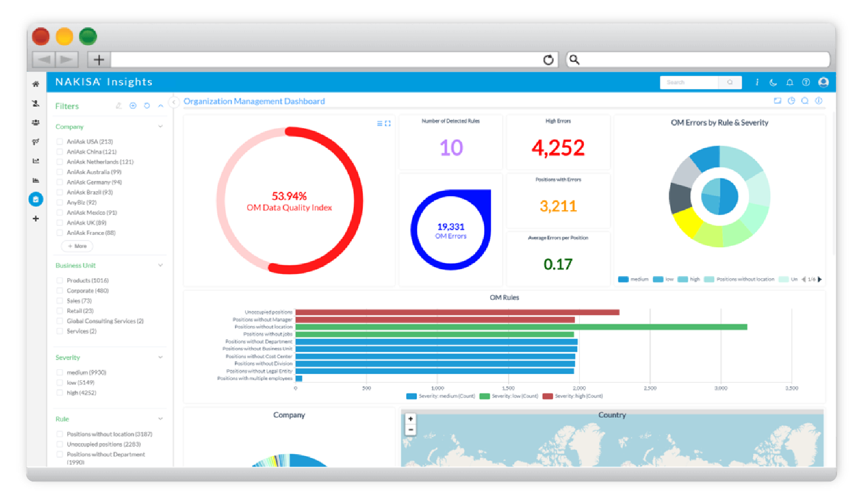Enable the Products business unit checkbox
This screenshot has width=868, height=504.
click(60, 281)
